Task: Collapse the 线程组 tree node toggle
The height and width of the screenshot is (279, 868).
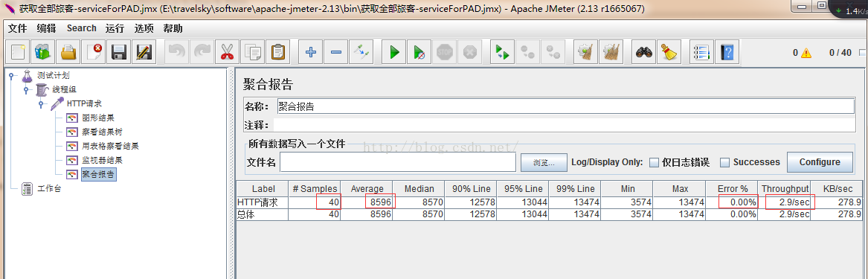Action: pyautogui.click(x=25, y=90)
